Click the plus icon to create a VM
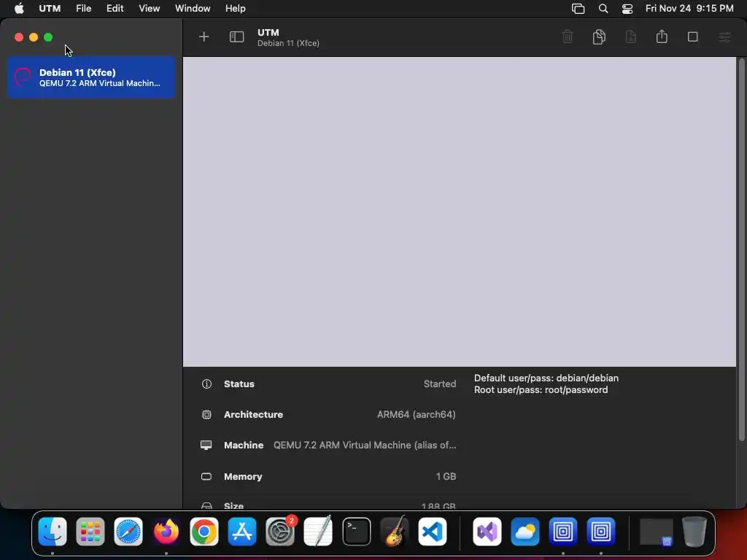The height and width of the screenshot is (560, 747). click(x=204, y=36)
